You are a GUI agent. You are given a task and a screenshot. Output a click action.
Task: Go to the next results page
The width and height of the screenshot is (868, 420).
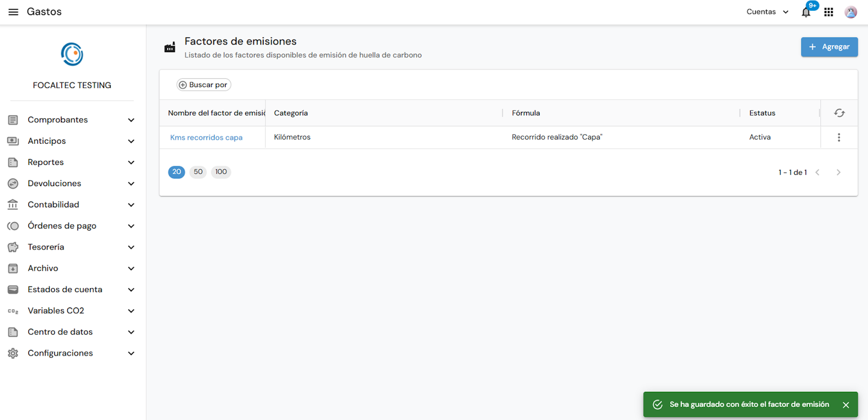coord(838,173)
